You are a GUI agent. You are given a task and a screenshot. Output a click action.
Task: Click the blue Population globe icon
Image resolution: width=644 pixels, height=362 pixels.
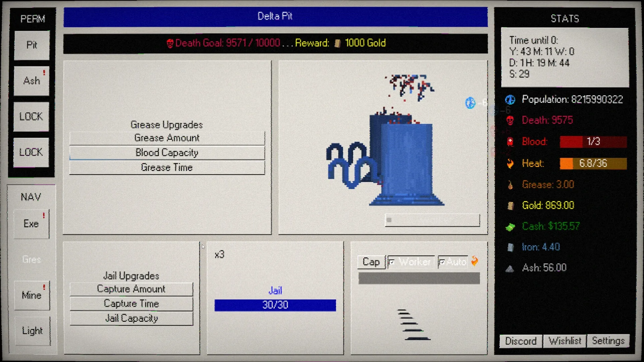tap(510, 100)
